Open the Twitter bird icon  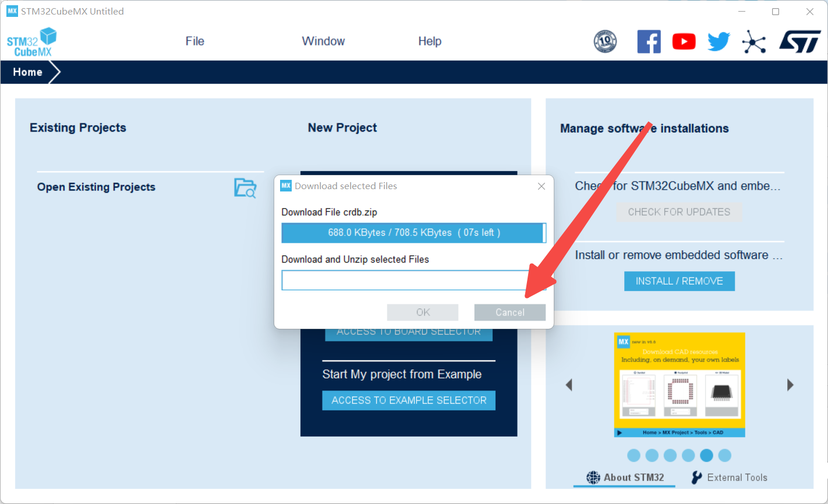tap(719, 41)
